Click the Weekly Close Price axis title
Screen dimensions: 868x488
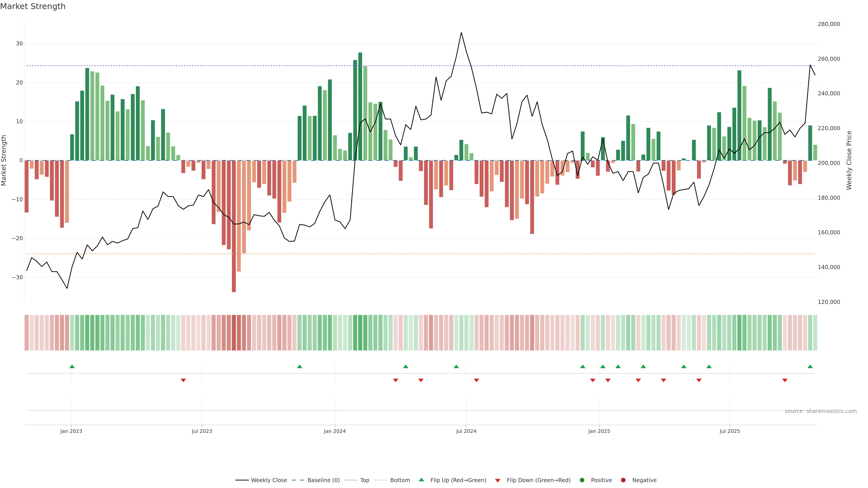coord(849,160)
